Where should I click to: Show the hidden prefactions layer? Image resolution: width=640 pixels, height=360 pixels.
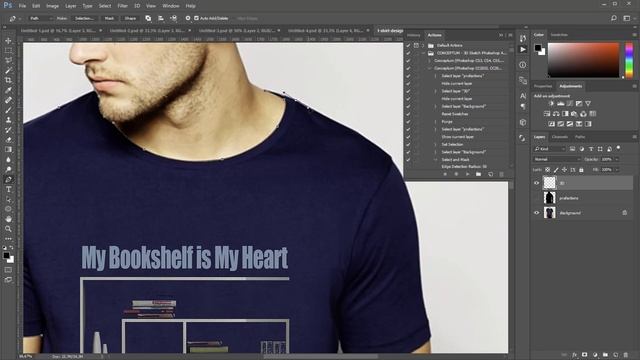point(536,198)
